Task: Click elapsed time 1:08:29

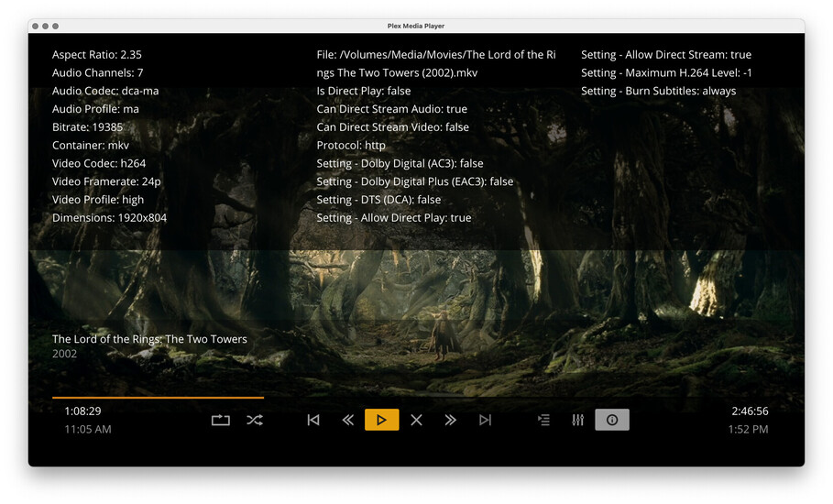Action: pos(82,411)
